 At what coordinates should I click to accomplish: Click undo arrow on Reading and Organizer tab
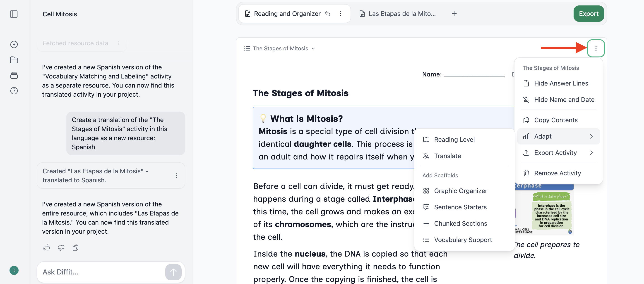pos(327,14)
